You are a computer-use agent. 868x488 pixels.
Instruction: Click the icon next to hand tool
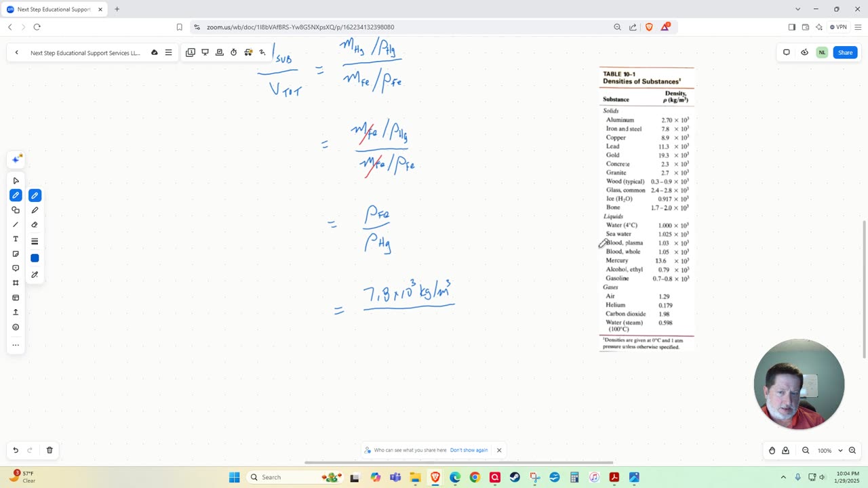[786, 451]
